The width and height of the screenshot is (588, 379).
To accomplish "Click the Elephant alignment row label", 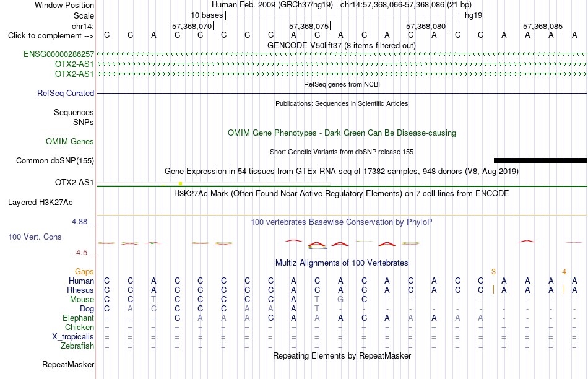I will (x=78, y=318).
